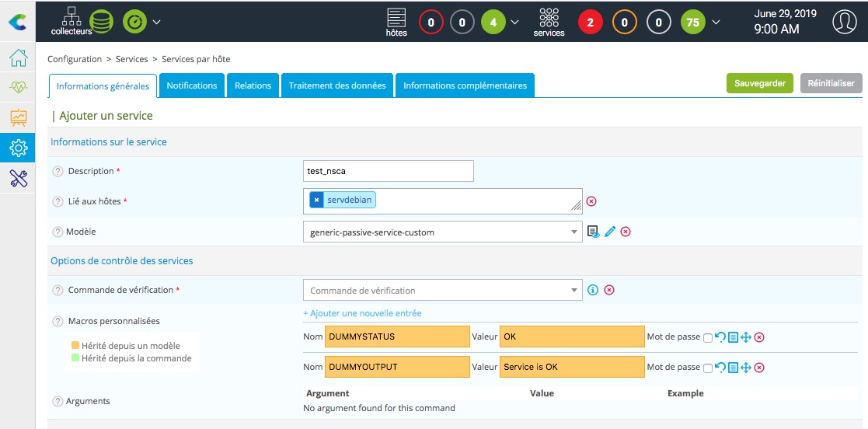Image resolution: width=868 pixels, height=429 pixels.
Task: Toggle Mot de passe checkbox for DUMMYOUTPUT
Action: tap(707, 368)
